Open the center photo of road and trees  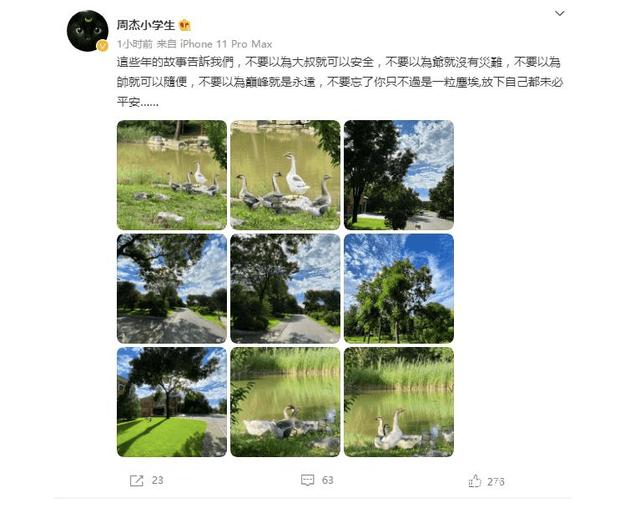tap(285, 288)
